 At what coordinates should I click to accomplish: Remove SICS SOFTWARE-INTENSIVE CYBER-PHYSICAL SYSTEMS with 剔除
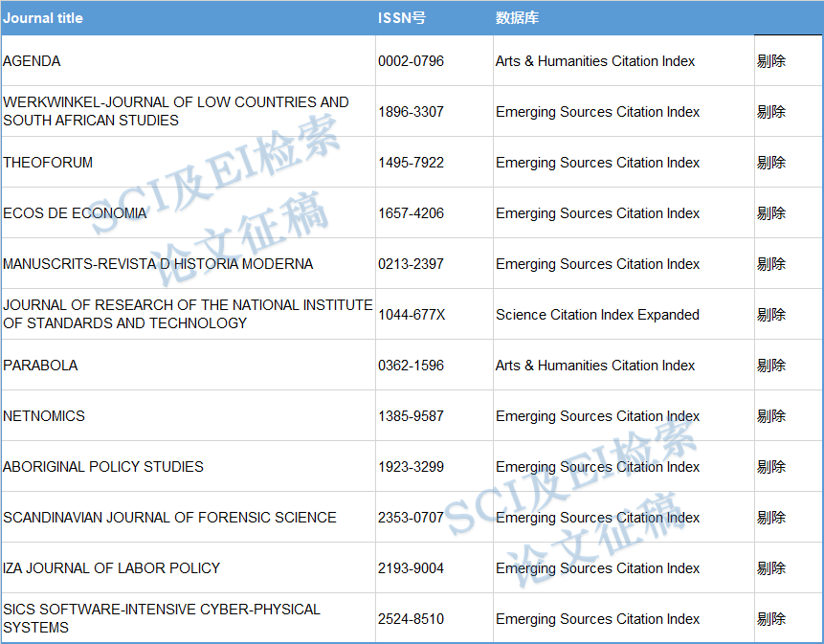[770, 619]
